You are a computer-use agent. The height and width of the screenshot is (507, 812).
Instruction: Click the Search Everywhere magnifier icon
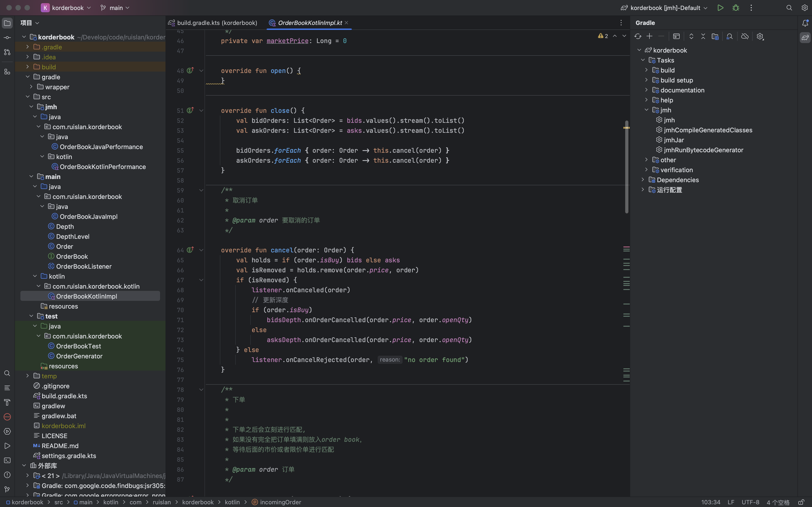pos(789,8)
